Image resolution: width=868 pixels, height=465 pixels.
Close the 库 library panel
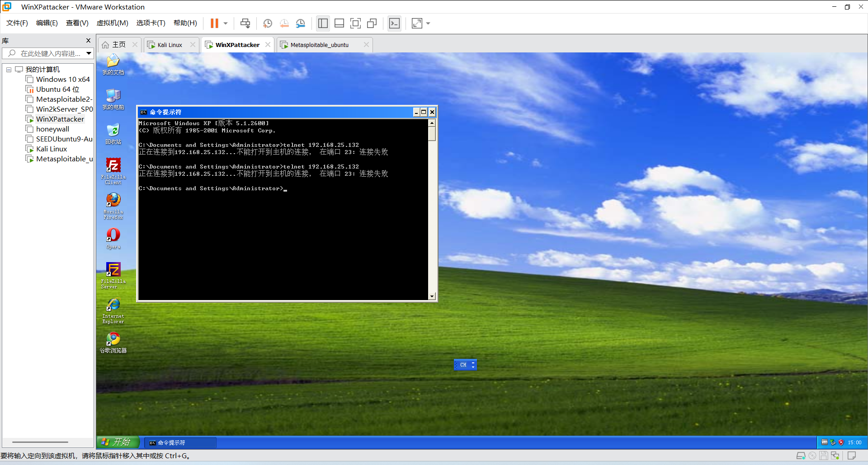pos(88,41)
